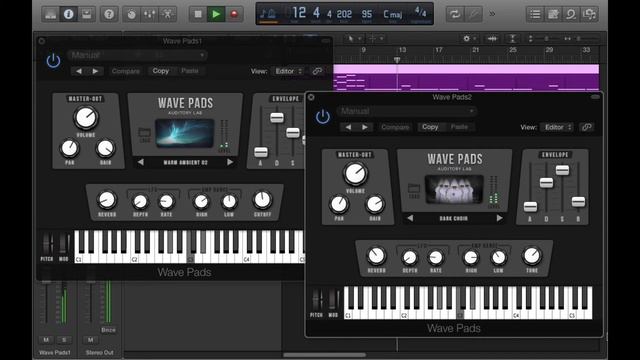The height and width of the screenshot is (360, 640).
Task: Toggle the Wave Pads1 link button
Action: pyautogui.click(x=317, y=71)
